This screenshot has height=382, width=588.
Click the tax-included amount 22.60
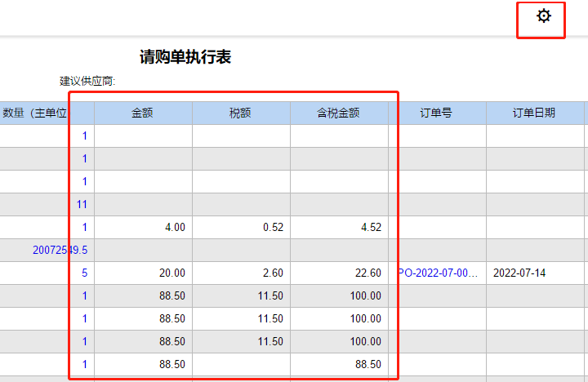tap(368, 273)
